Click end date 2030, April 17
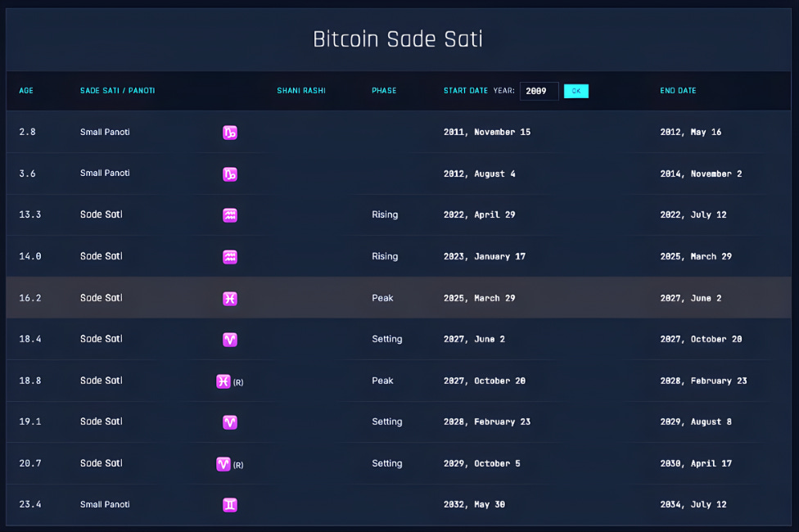 click(696, 463)
